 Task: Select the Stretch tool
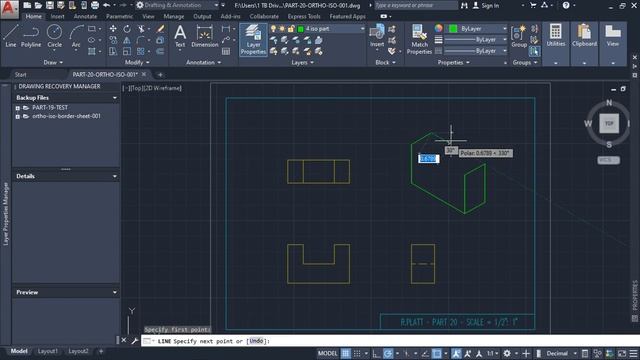coord(113,51)
